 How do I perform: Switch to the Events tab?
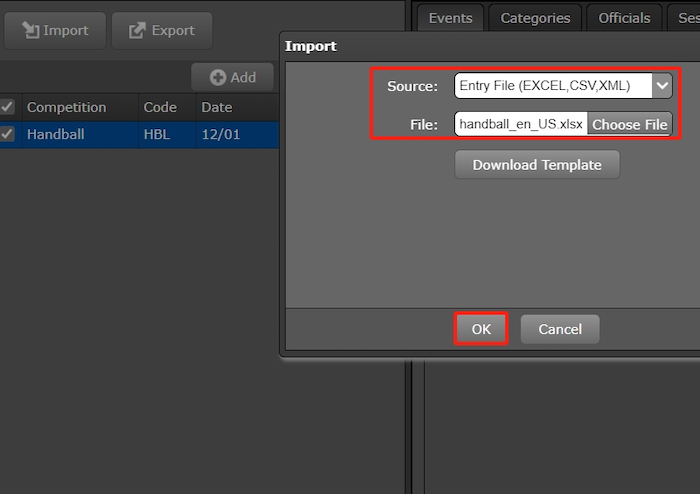pos(450,17)
